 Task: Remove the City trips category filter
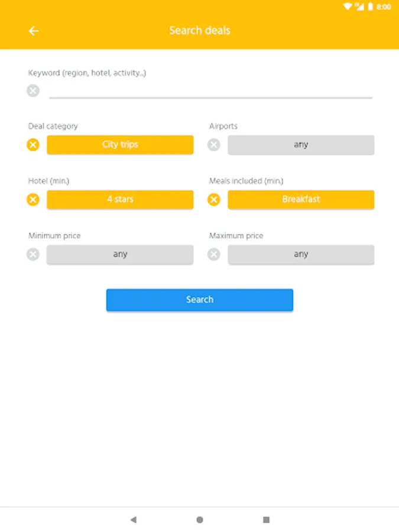(33, 145)
